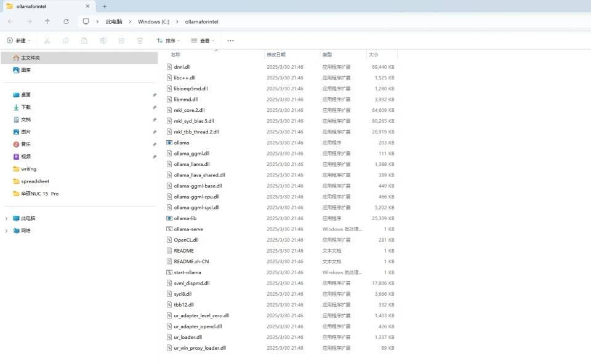Navigate up using the up-arrow icon
Viewport: 591px width, 364px height.
click(47, 22)
